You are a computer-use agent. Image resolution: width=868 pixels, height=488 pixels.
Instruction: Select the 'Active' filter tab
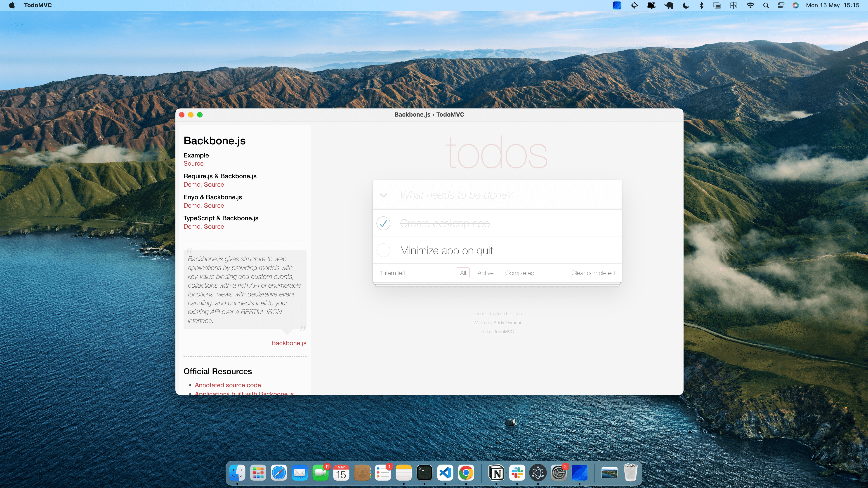(486, 273)
